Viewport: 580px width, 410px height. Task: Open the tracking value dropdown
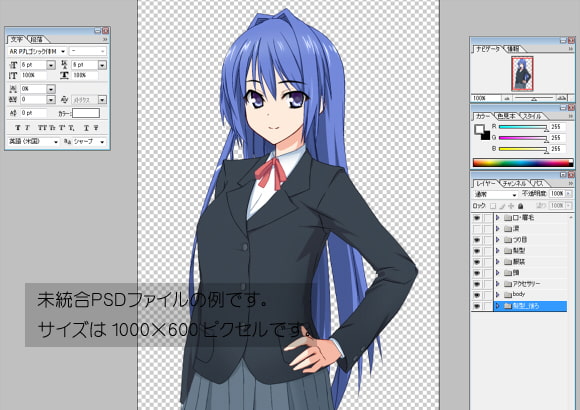coord(51,100)
